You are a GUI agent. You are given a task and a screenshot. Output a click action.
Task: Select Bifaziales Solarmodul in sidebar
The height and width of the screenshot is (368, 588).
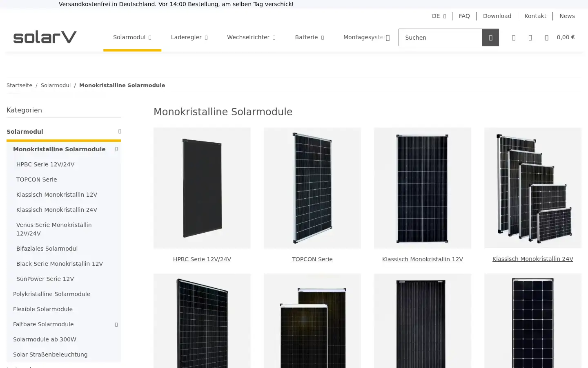[47, 249]
